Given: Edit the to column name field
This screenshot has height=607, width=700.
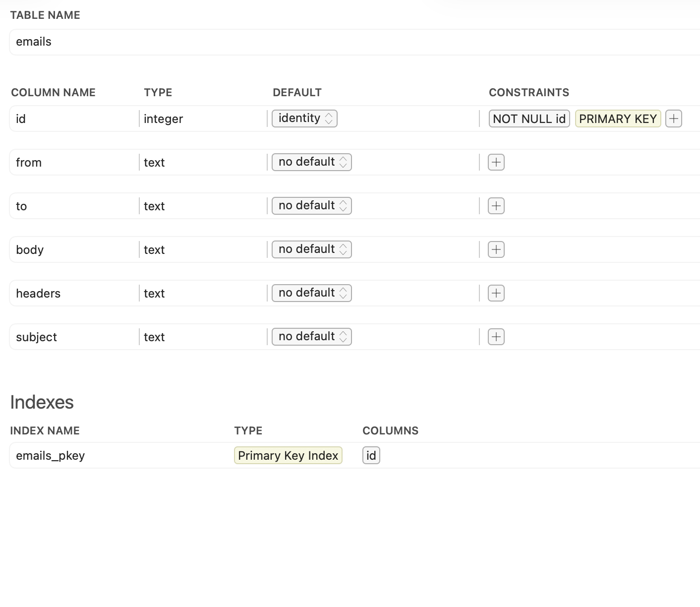Looking at the screenshot, I should tap(74, 206).
